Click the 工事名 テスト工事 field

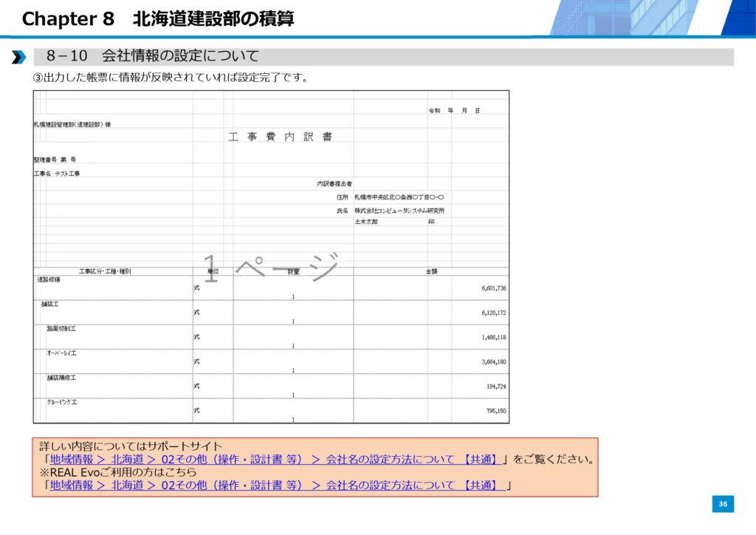[57, 174]
